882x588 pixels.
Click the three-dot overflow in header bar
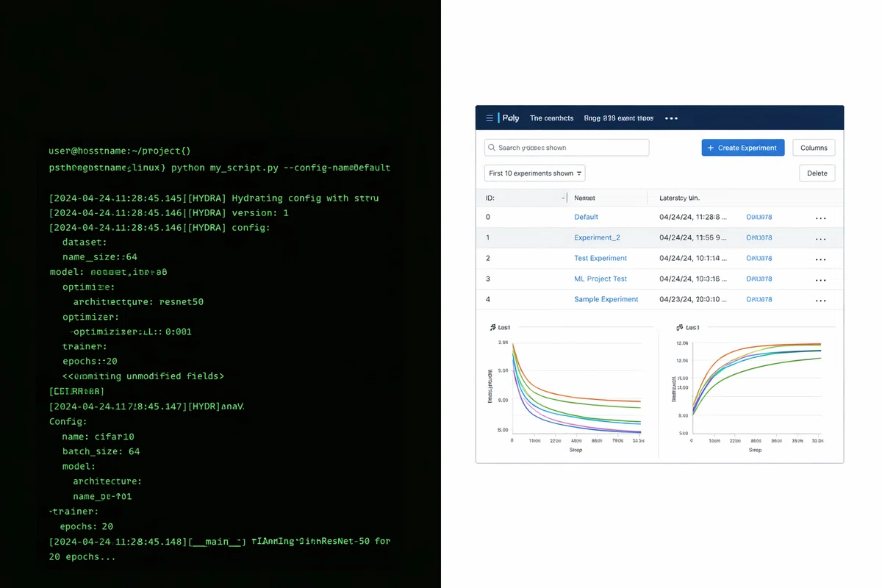(x=671, y=118)
